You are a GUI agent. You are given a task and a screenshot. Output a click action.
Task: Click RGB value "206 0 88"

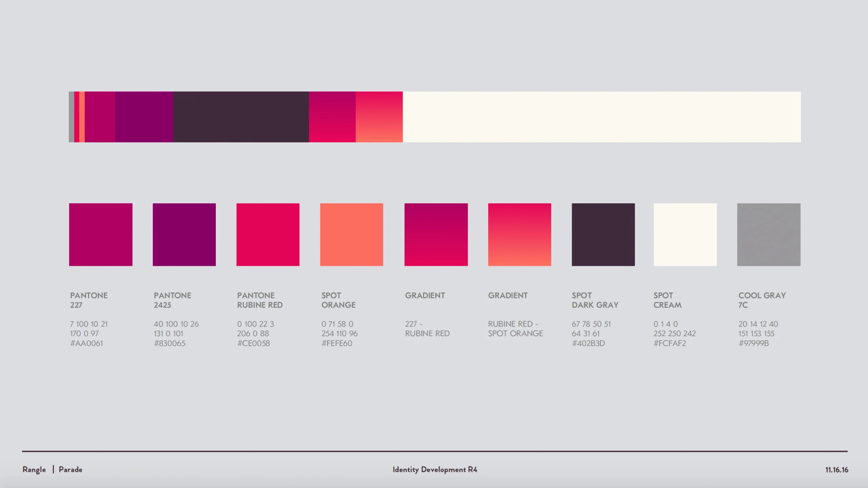point(253,333)
